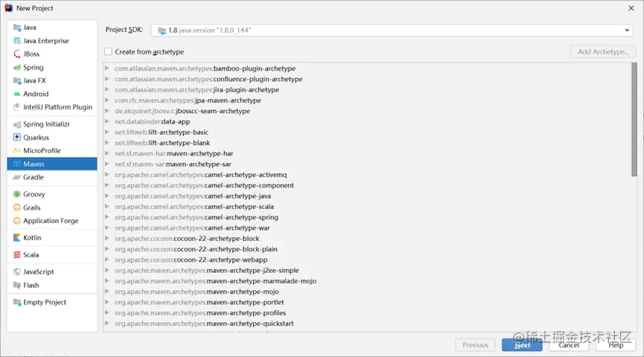Pick the Kotlin icon
644x357 pixels.
17,237
